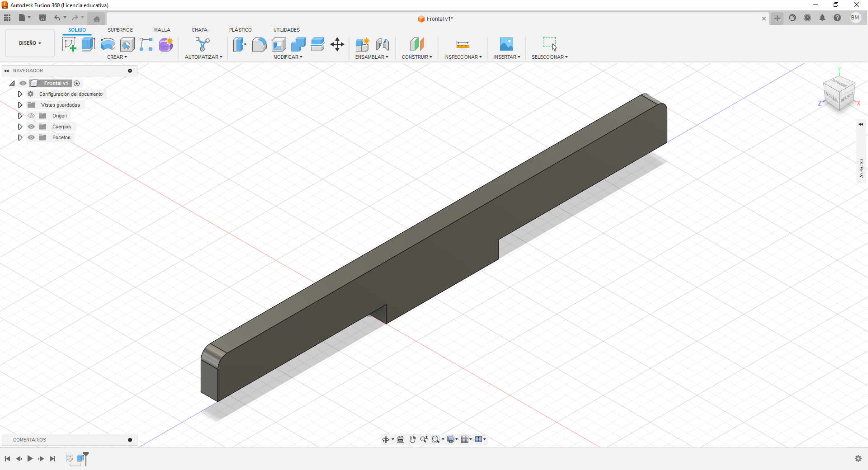The width and height of the screenshot is (868, 470).
Task: Show the hidden Origen folder
Action: tap(31, 116)
